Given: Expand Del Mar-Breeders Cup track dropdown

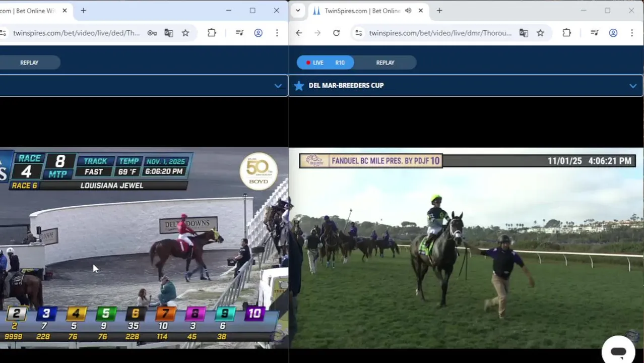Looking at the screenshot, I should click(x=633, y=86).
